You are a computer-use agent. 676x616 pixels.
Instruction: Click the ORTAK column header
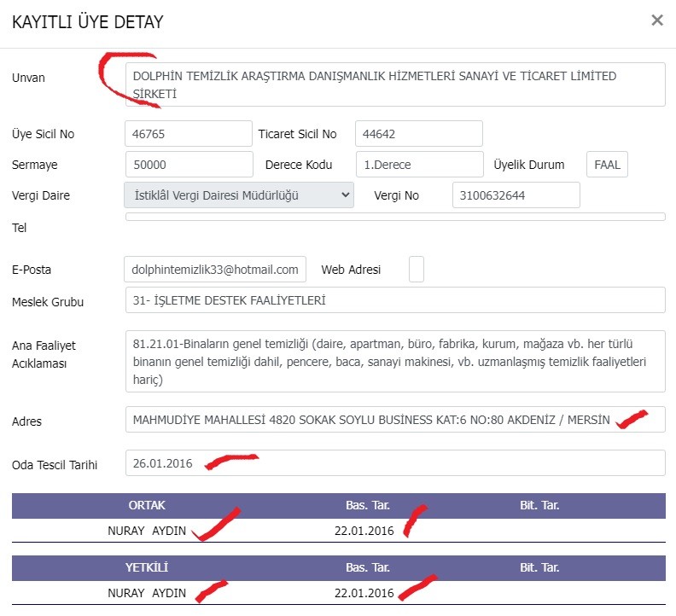click(147, 505)
